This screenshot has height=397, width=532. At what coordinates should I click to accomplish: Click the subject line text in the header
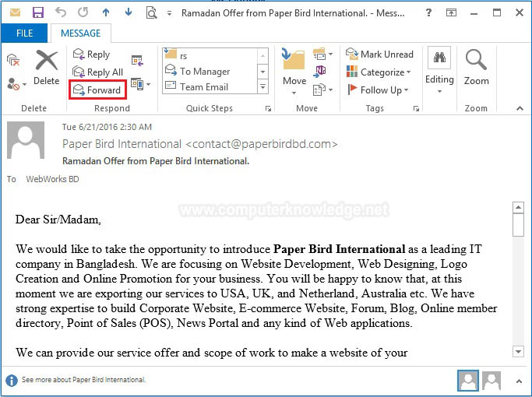pos(156,161)
